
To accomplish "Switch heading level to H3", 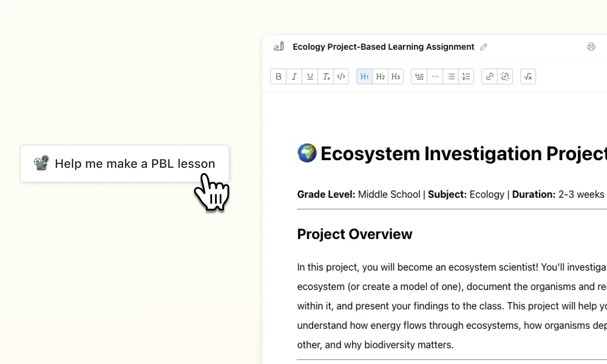I will (x=395, y=76).
